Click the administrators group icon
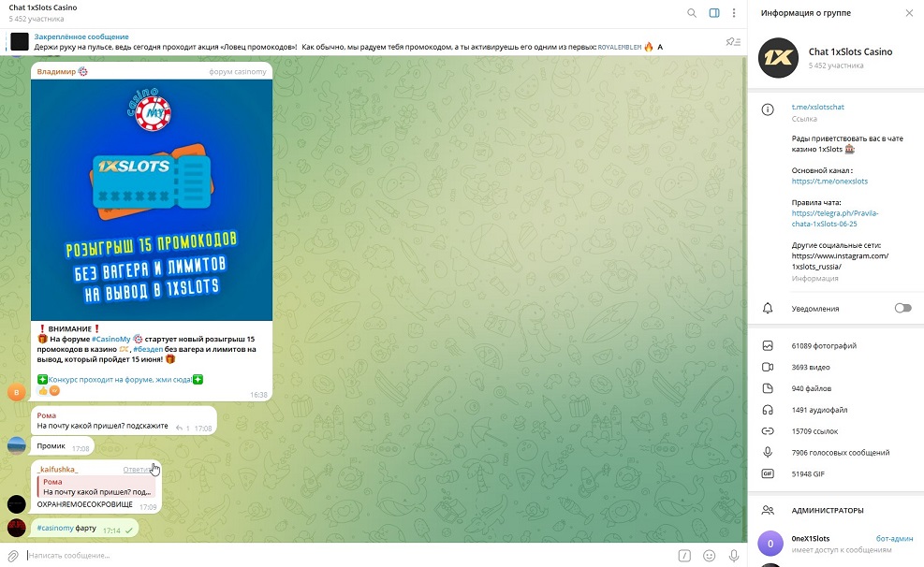The image size is (924, 567). [768, 511]
